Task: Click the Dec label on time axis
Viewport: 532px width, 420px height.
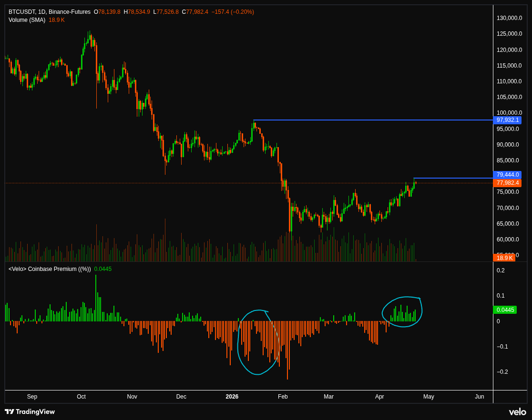Action: tap(181, 396)
